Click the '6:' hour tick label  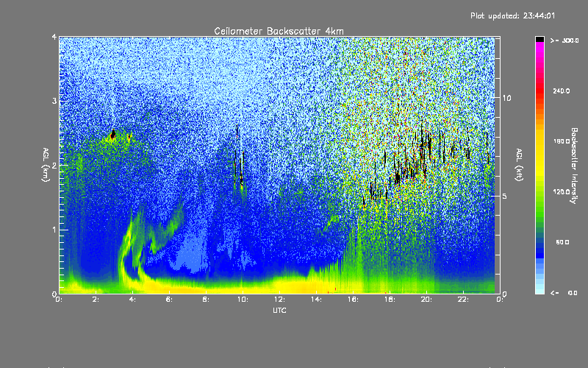169,300
